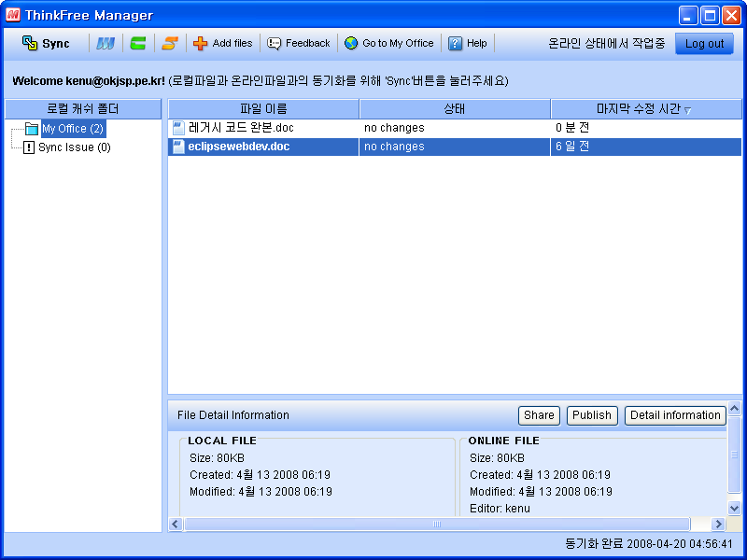Click the File Detail Information title

[233, 415]
